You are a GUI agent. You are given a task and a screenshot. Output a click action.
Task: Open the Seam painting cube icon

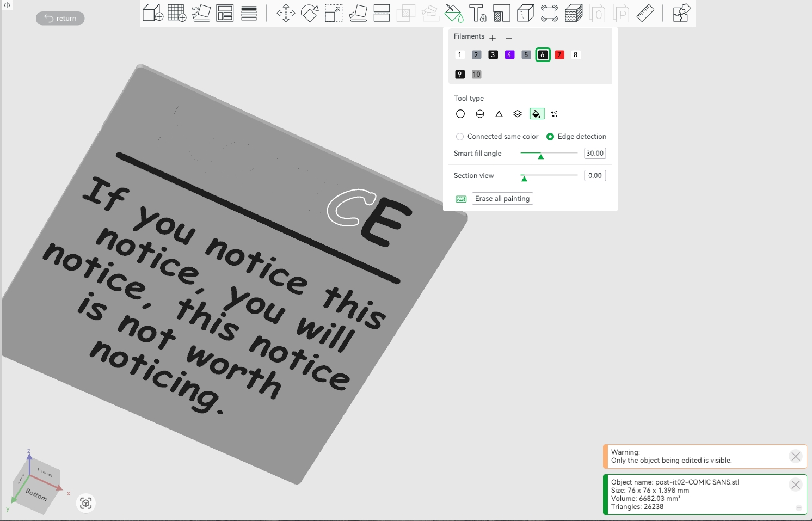tap(525, 13)
